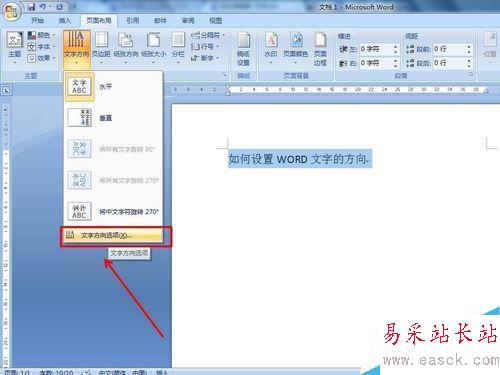500x375 pixels.
Task: Click the proofing check icon in status bar
Action: (87, 372)
